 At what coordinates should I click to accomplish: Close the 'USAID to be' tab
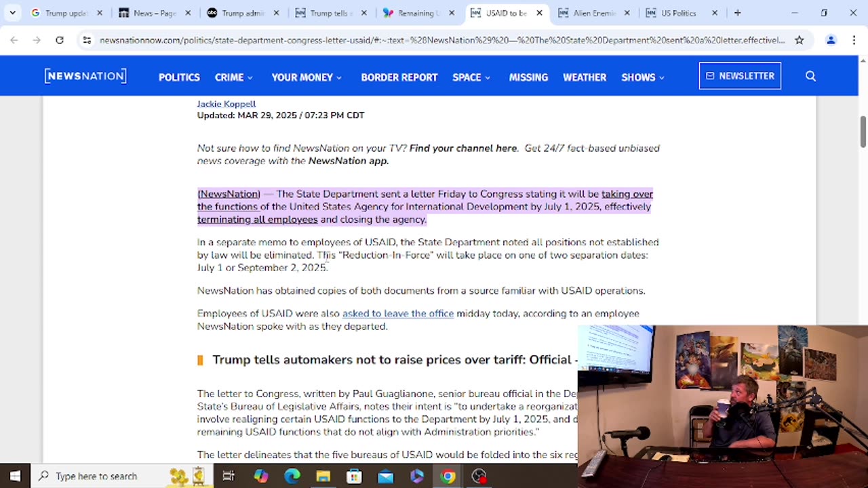click(x=540, y=13)
